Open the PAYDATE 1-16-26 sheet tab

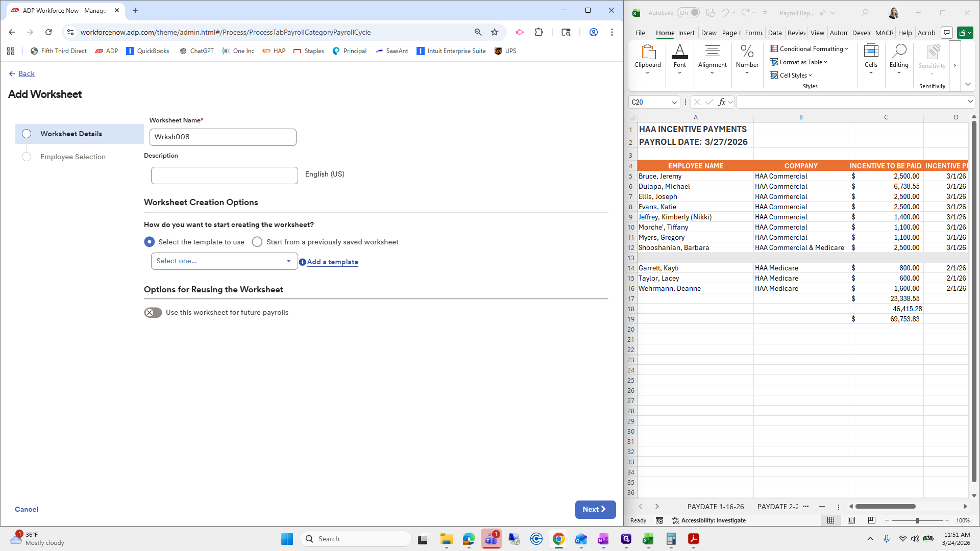[715, 507]
